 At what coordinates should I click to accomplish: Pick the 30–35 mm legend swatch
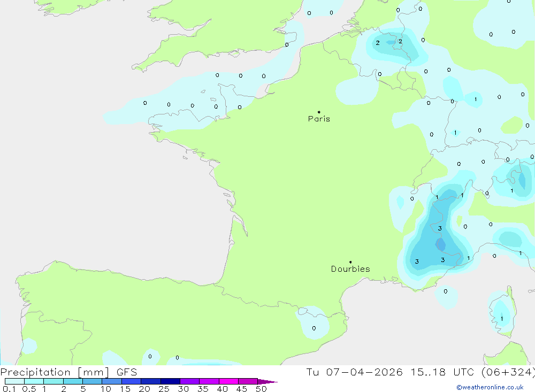click(190, 381)
